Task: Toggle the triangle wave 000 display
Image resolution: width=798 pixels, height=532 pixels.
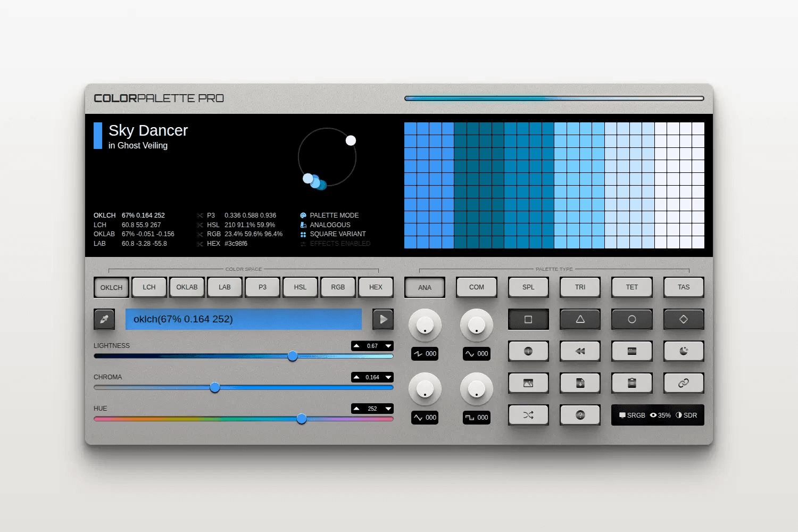Action: (425, 418)
